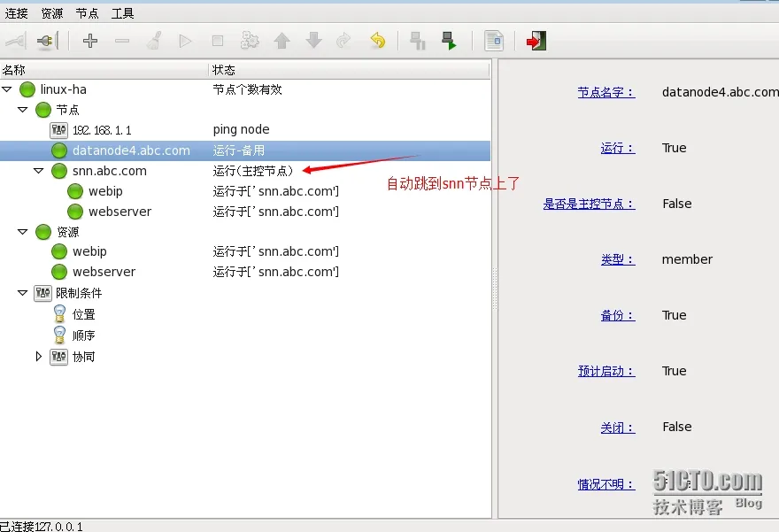Click the ping node status text
Viewport: 779px width, 532px height.
tap(241, 129)
